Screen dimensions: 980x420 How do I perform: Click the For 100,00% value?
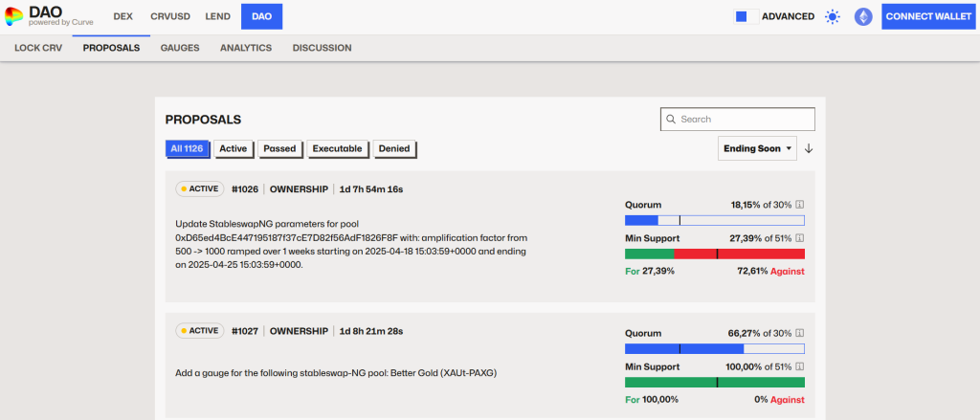coord(651,399)
